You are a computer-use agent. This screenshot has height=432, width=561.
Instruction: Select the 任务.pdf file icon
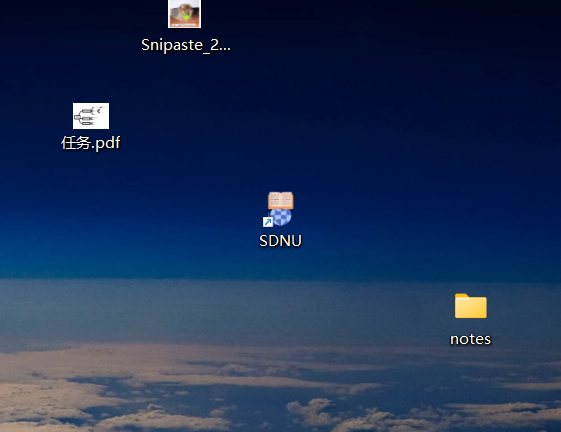(91, 116)
